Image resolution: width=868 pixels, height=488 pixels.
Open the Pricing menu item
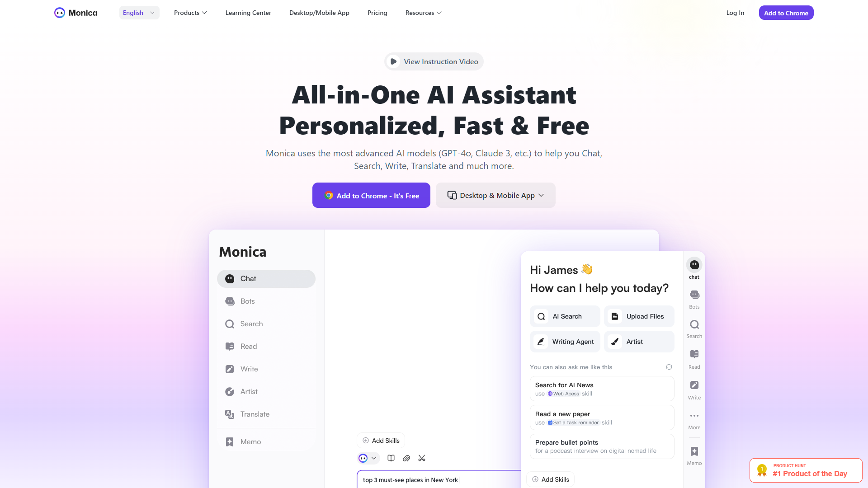click(377, 13)
